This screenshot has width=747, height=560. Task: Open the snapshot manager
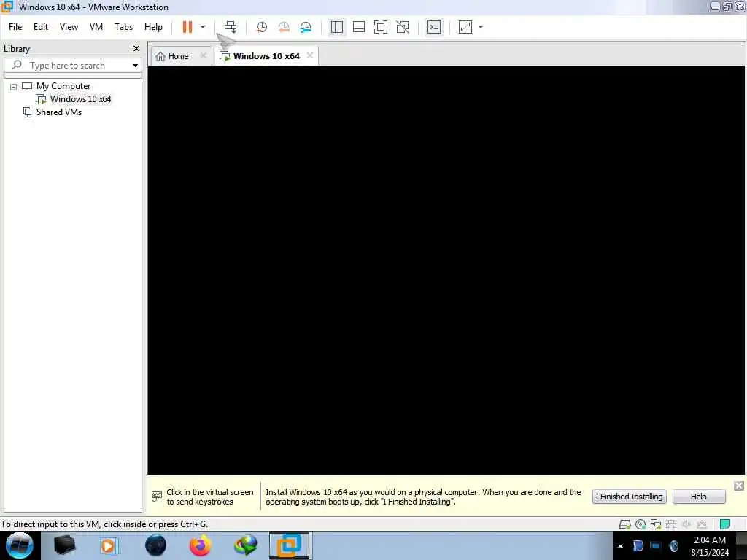[x=306, y=27]
